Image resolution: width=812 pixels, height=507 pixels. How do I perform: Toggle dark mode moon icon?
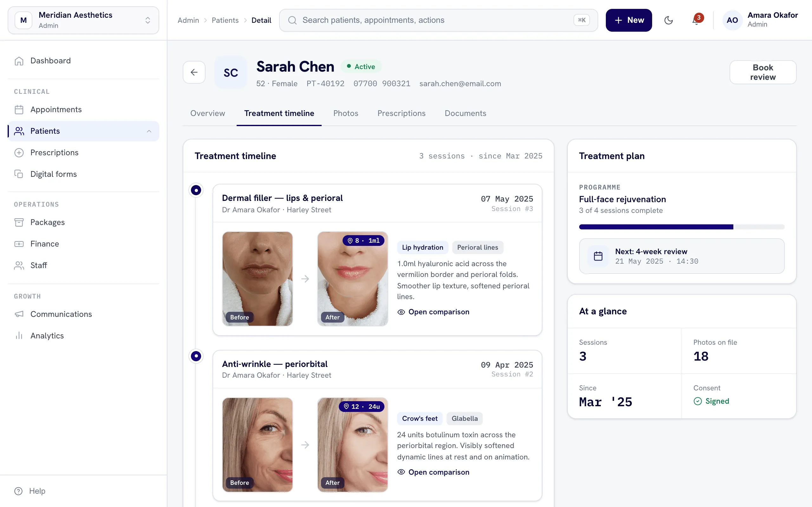tap(668, 20)
